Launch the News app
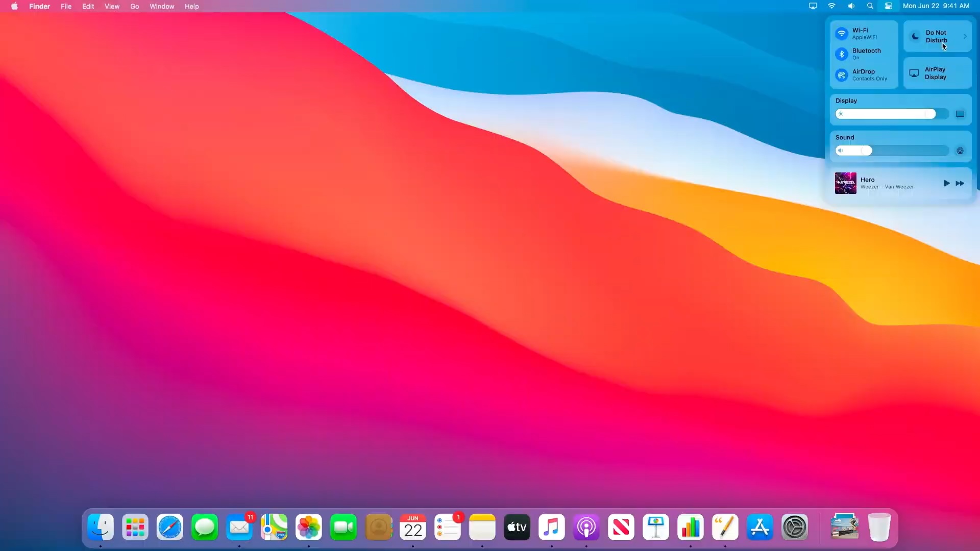The image size is (980, 551). 621,527
